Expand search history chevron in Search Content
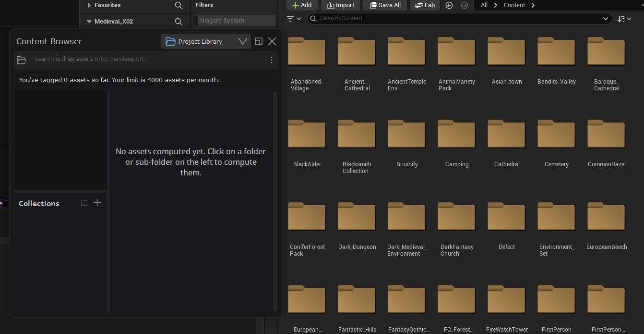The width and height of the screenshot is (644, 334). pos(605,19)
